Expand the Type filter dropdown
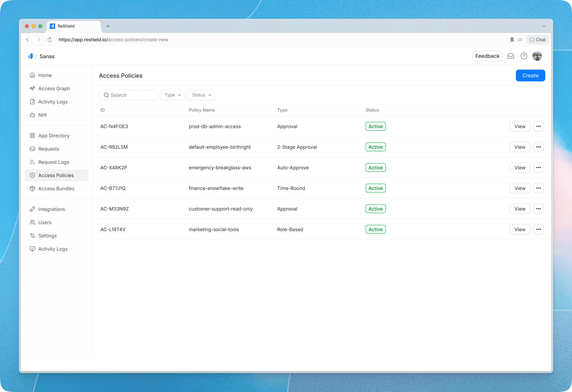This screenshot has width=572, height=392. click(173, 95)
